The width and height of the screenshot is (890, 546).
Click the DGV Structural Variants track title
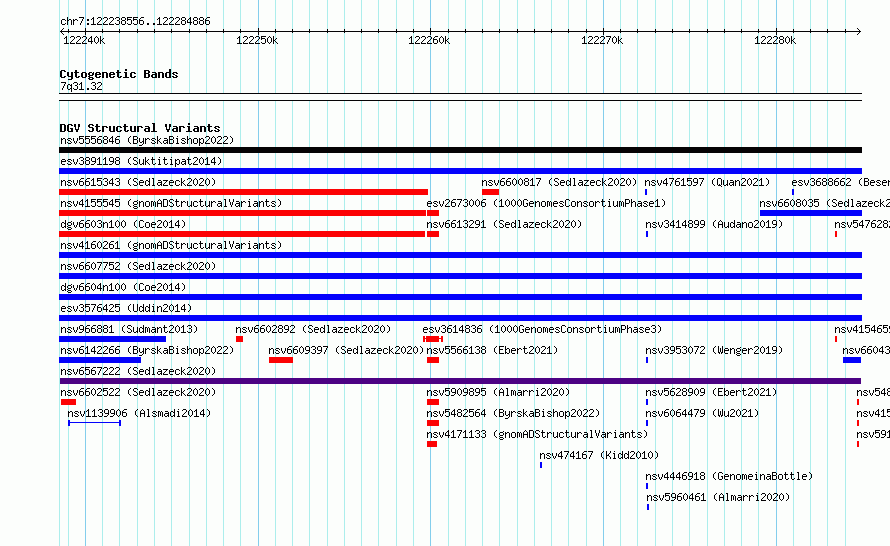pos(140,128)
